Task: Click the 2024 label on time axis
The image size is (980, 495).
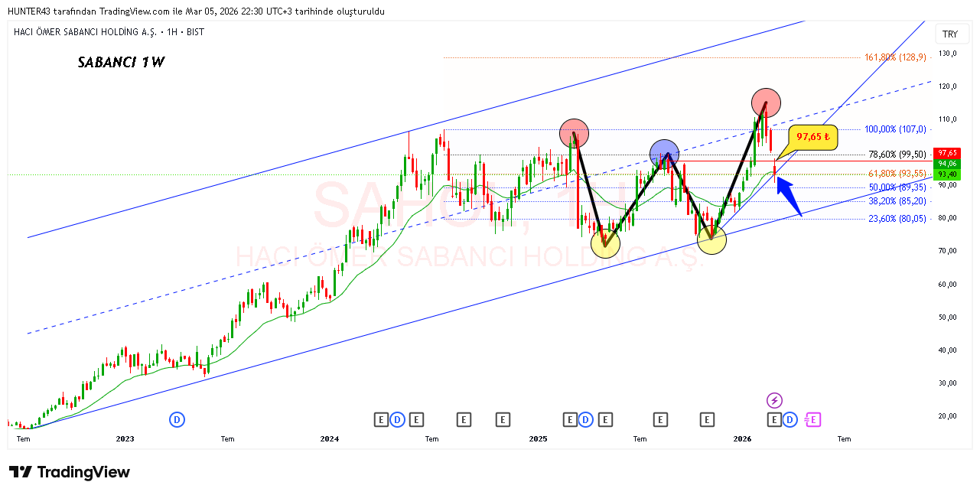Action: tap(330, 439)
